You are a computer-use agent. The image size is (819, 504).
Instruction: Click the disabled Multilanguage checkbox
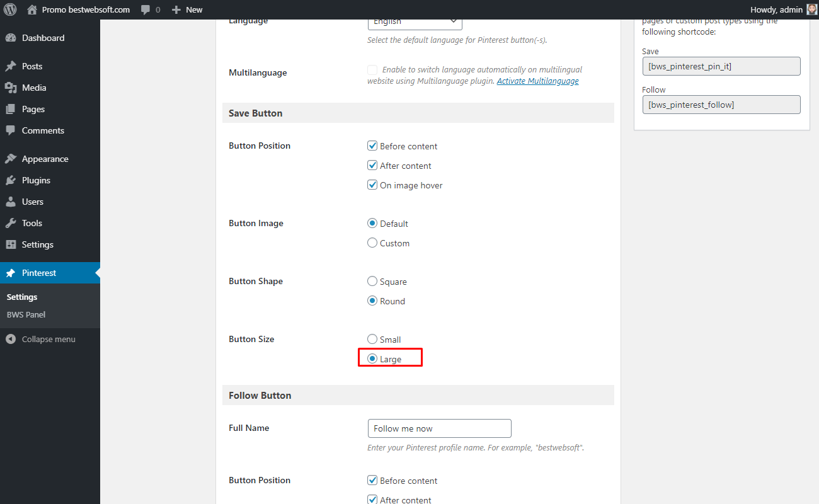click(372, 70)
